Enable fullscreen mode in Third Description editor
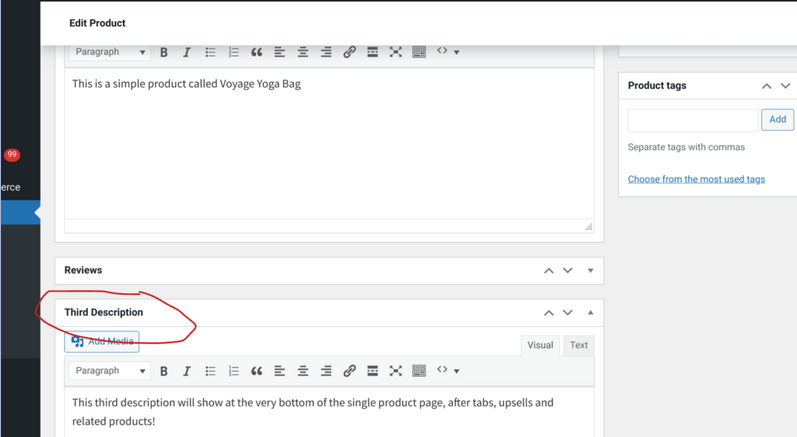This screenshot has width=797, height=437. coord(395,371)
